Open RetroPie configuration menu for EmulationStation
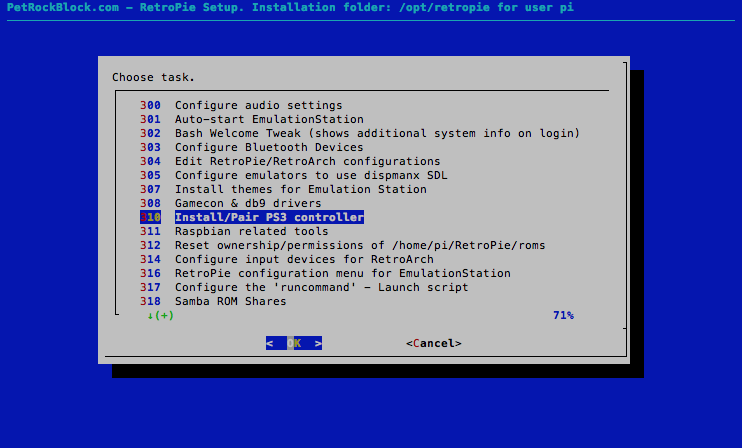The image size is (743, 448). coord(342,273)
